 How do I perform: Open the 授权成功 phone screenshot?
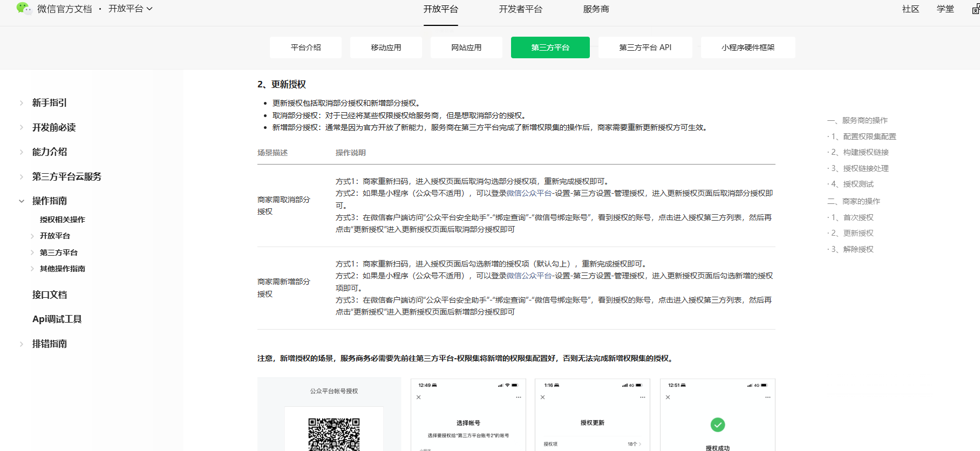tap(718, 415)
